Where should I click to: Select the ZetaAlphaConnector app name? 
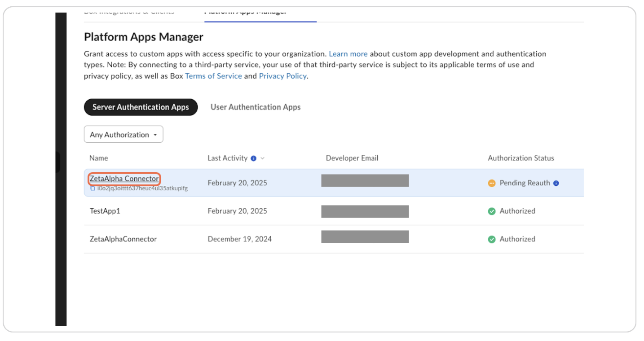[123, 239]
